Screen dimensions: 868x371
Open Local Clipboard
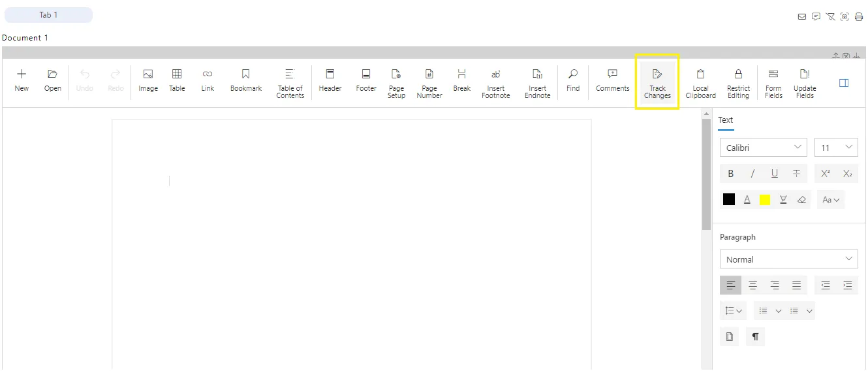701,84
